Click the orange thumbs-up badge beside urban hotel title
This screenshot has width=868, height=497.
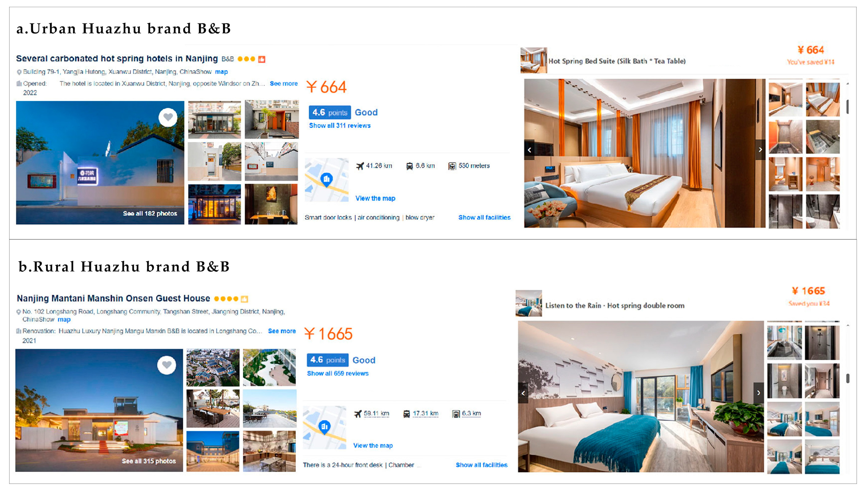pos(262,59)
